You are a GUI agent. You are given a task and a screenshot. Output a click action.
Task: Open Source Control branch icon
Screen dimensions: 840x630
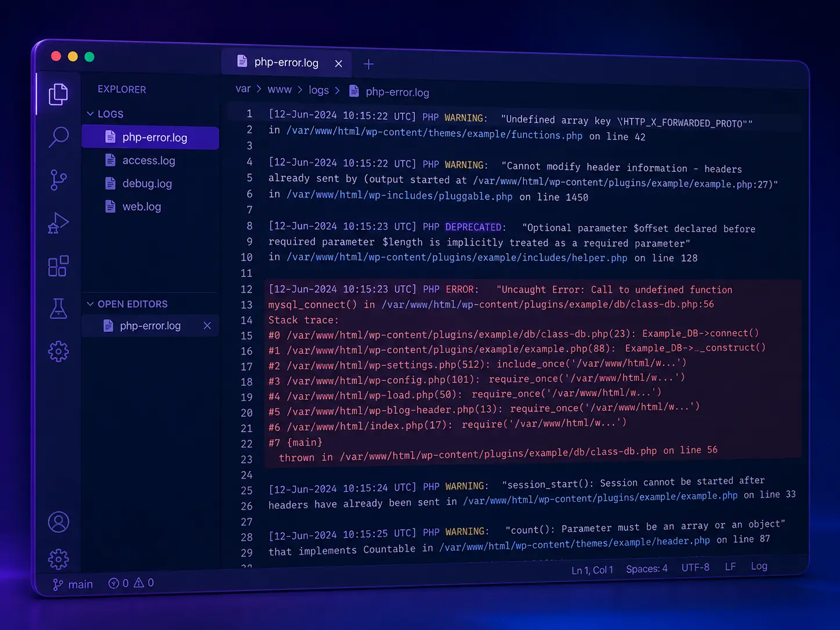pos(59,180)
